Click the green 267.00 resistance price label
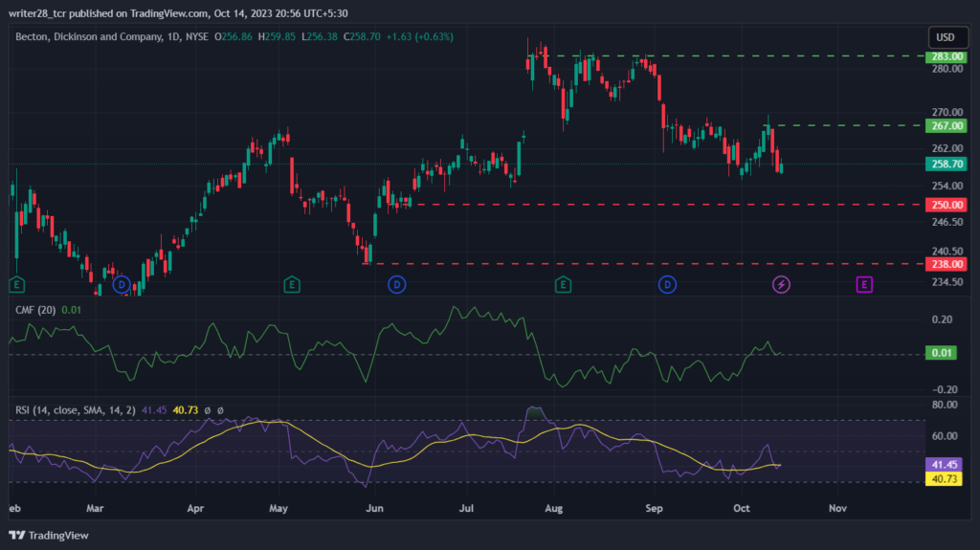 [947, 125]
